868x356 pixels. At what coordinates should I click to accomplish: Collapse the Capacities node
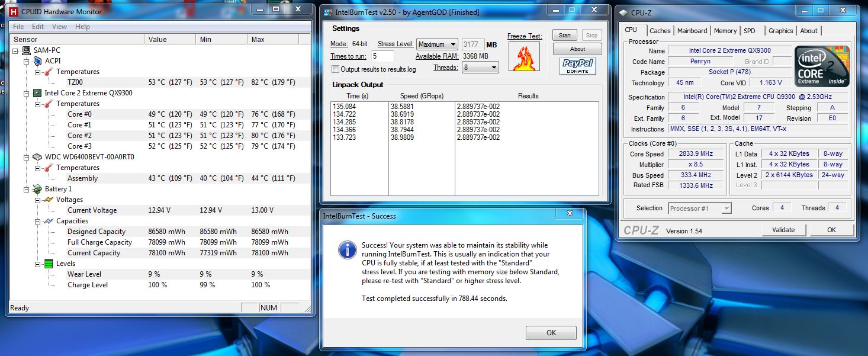[37, 221]
